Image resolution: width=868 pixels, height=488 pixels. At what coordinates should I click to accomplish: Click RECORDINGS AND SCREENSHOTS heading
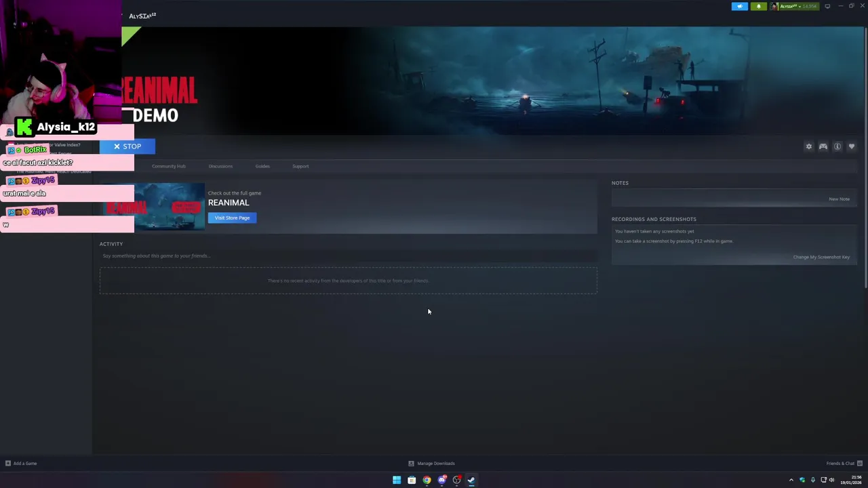[x=654, y=219]
